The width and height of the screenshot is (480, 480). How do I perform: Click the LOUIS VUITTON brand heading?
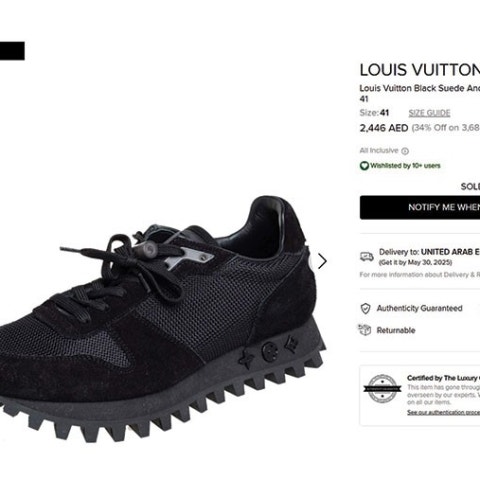(420, 70)
